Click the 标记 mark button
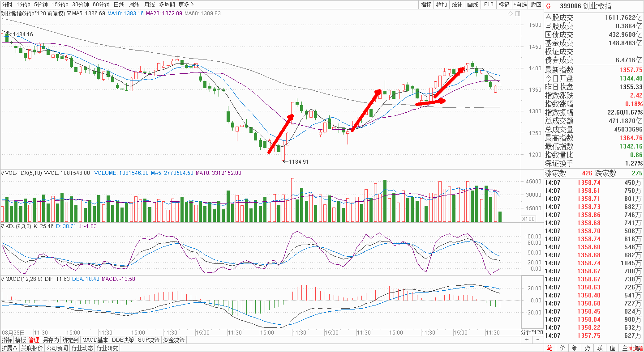 coord(504,4)
